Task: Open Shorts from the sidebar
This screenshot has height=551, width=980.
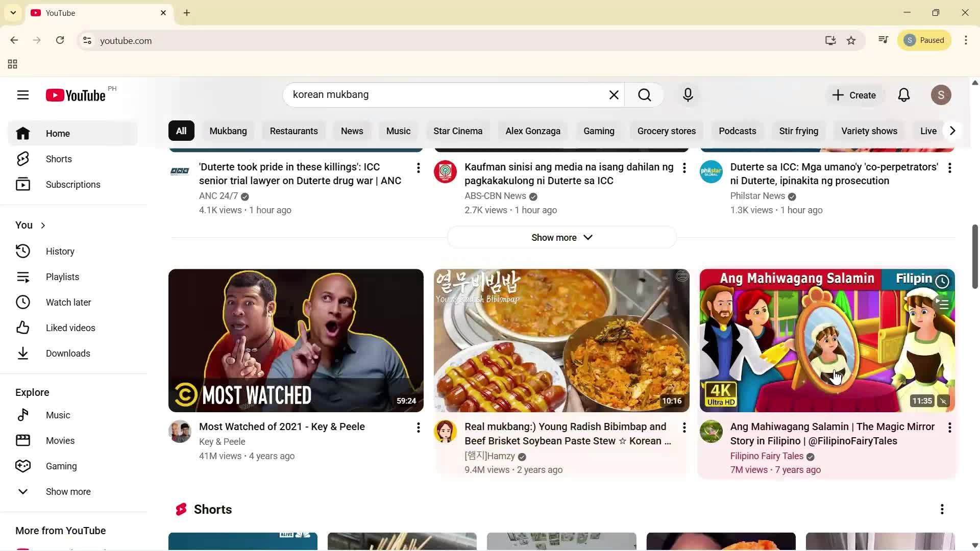Action: pyautogui.click(x=59, y=159)
